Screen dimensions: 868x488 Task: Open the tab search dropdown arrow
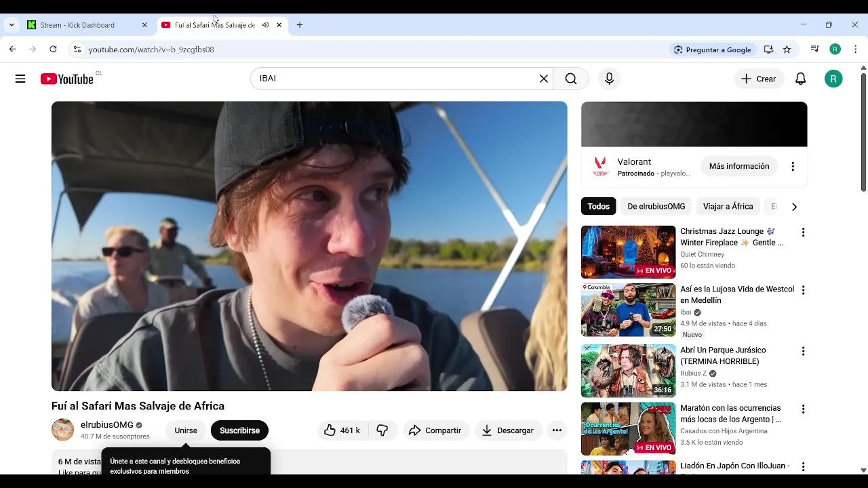[12, 25]
